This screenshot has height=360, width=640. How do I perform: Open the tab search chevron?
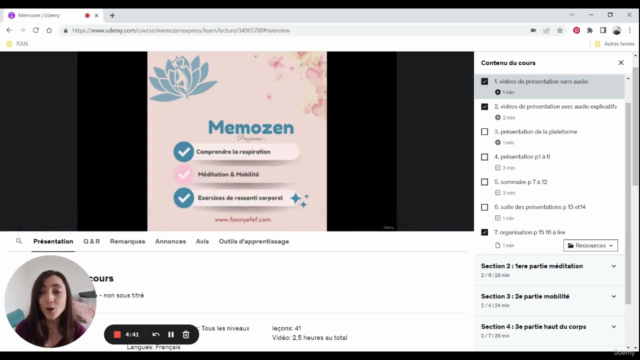(572, 15)
